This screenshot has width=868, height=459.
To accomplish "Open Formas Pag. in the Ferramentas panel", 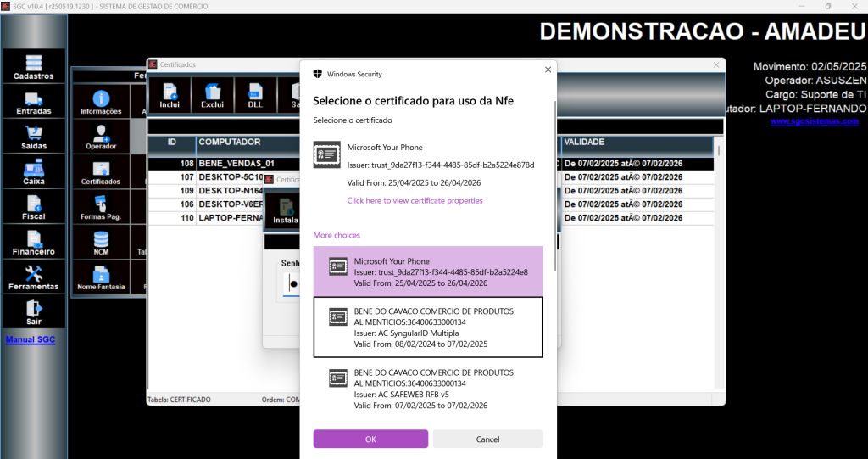I will [x=101, y=207].
